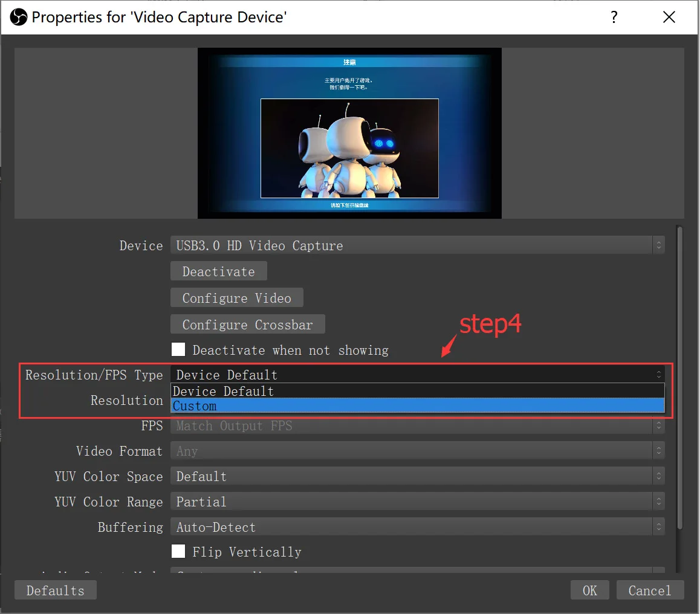Select Custom in the dropdown list

pos(418,406)
